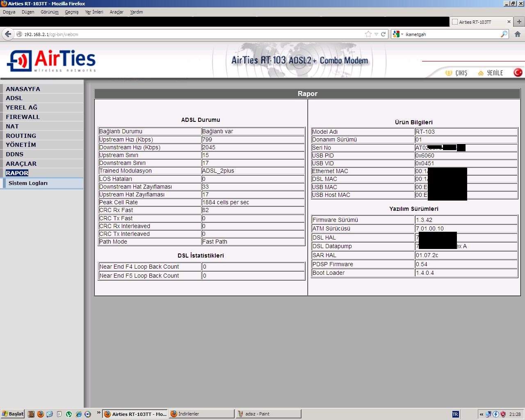
Task: Expand more quick launch icons chevron
Action: click(x=98, y=413)
